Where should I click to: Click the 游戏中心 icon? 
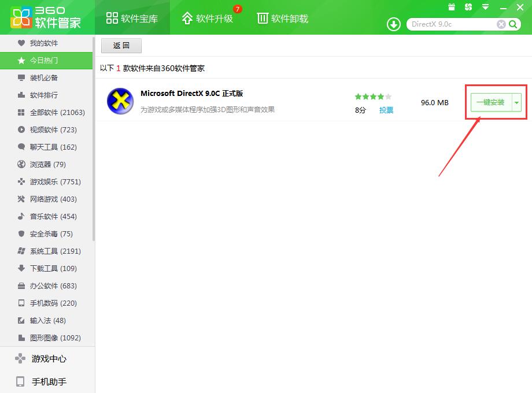pos(20,358)
